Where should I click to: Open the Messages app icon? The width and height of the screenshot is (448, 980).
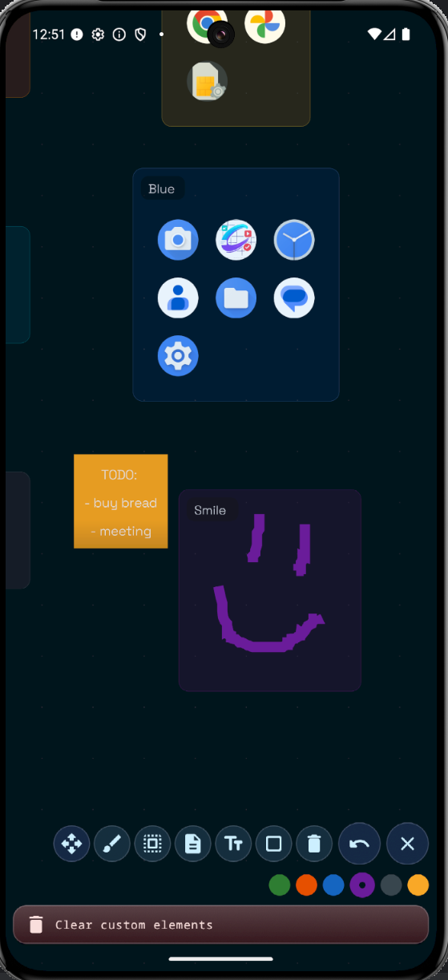coord(294,298)
